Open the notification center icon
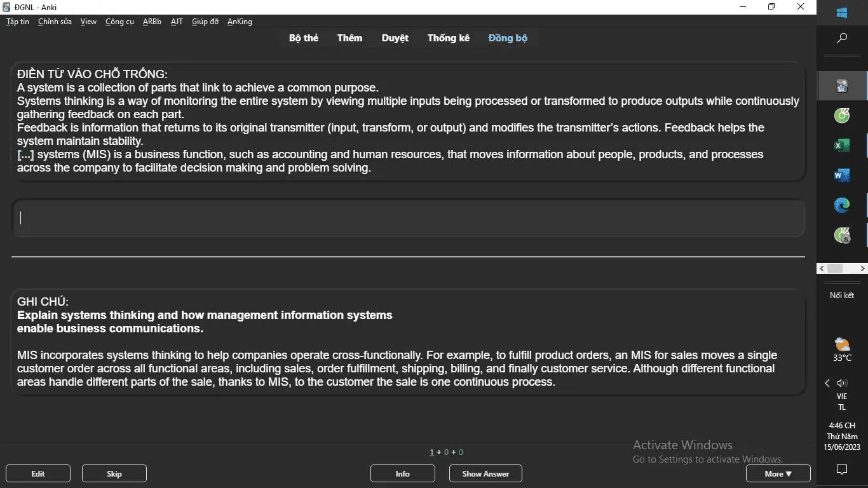The width and height of the screenshot is (868, 488). click(x=842, y=470)
